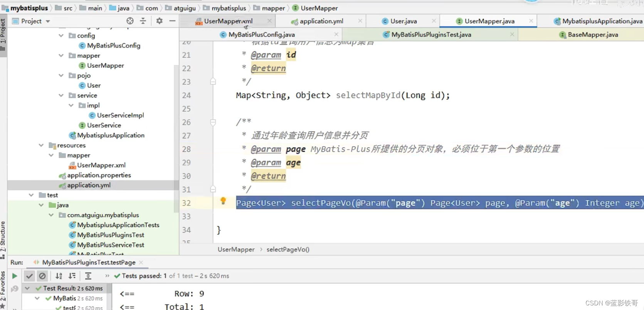
Task: Sort test results by duration
Action: pos(72,276)
